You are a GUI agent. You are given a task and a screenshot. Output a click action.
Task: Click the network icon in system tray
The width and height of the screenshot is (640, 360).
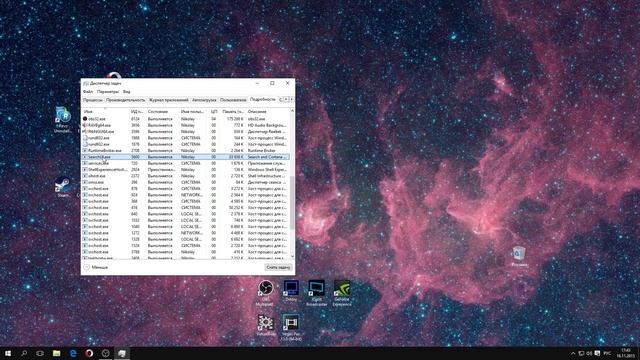(581, 353)
